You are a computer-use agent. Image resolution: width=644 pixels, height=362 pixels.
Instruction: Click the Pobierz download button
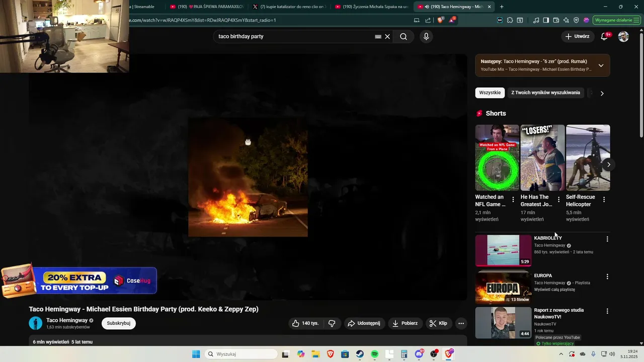tap(405, 323)
